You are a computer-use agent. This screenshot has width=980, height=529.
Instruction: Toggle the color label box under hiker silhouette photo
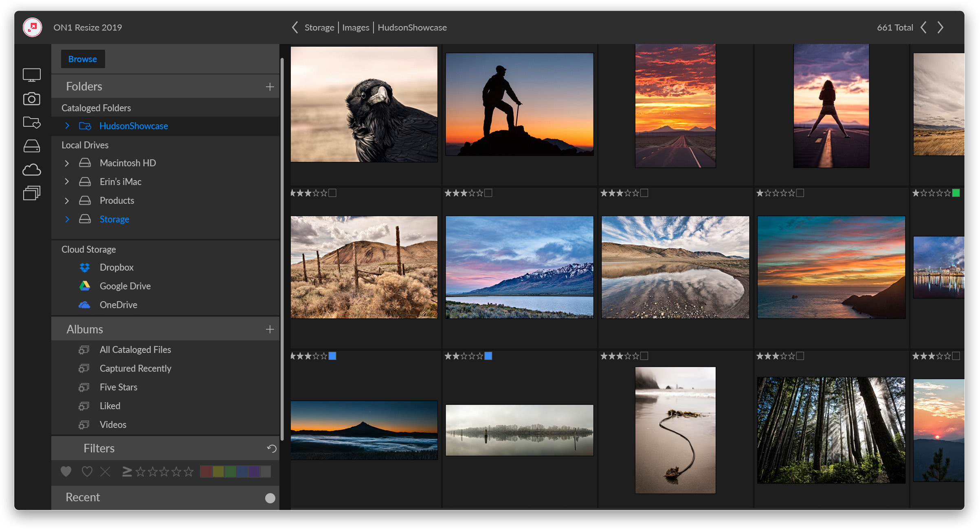click(488, 193)
